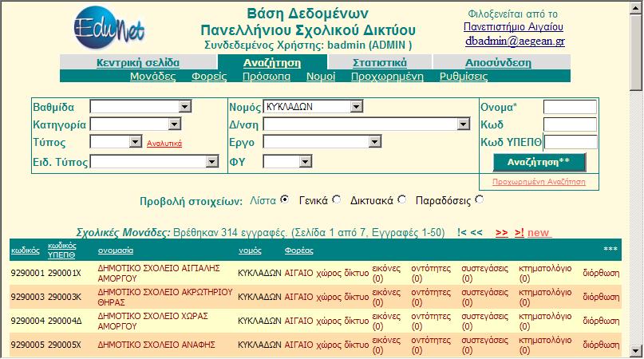Open οντότητες (0) for school 9290003

431,297
